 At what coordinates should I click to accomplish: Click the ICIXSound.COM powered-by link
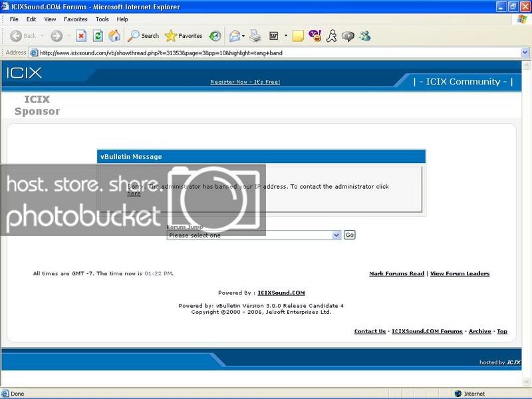pyautogui.click(x=281, y=293)
